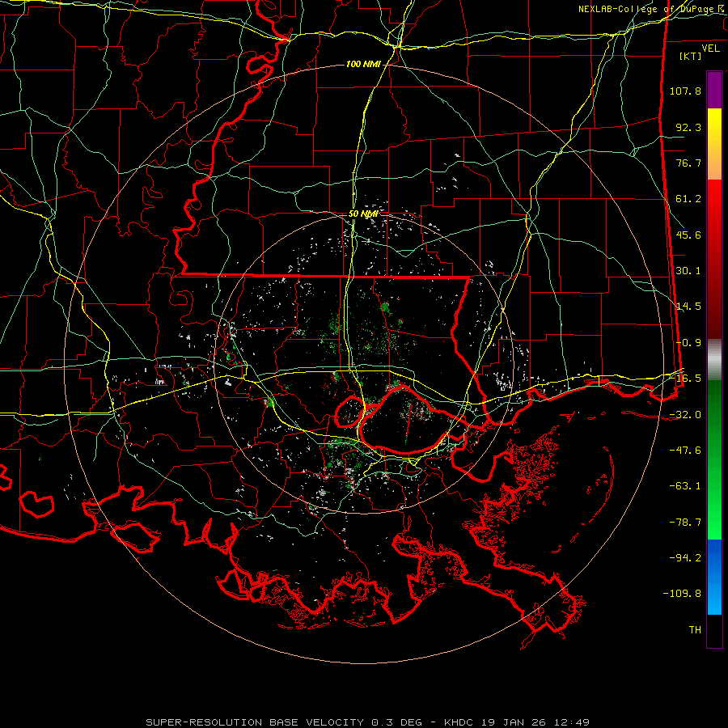Click the -47.6 value on the velocity scale
The height and width of the screenshot is (728, 728).
click(685, 451)
